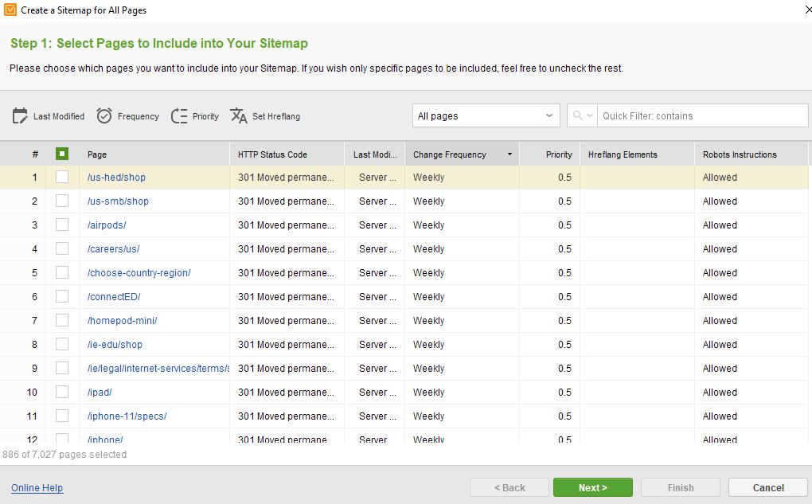The image size is (812, 504).
Task: Close the sitemap dialog window
Action: click(808, 10)
